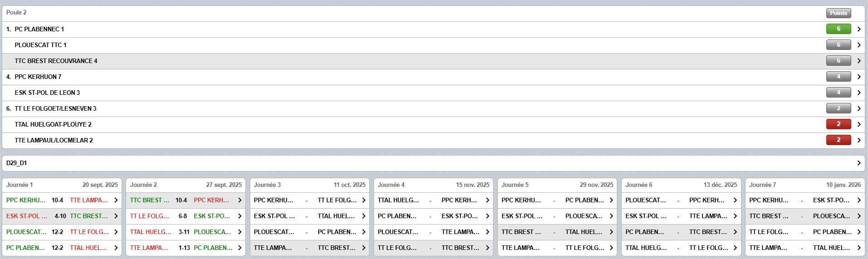
Task: Select the Journée 6 header
Action: pos(639,185)
